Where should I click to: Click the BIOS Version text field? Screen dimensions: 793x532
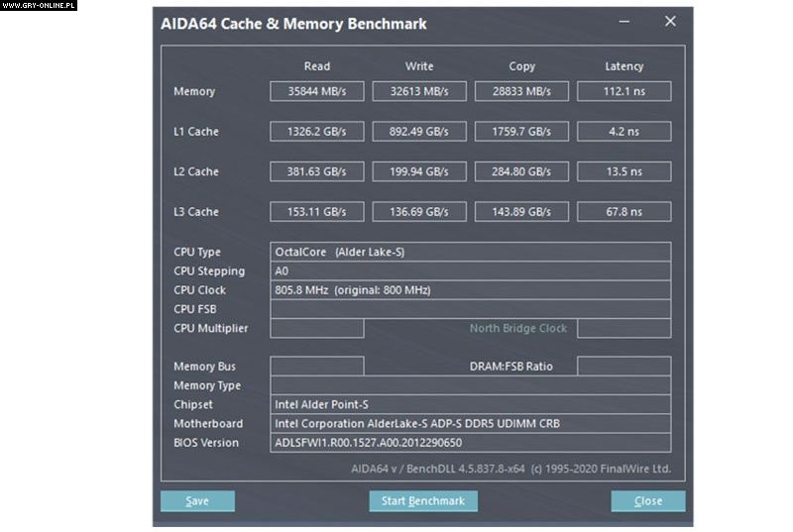(470, 443)
